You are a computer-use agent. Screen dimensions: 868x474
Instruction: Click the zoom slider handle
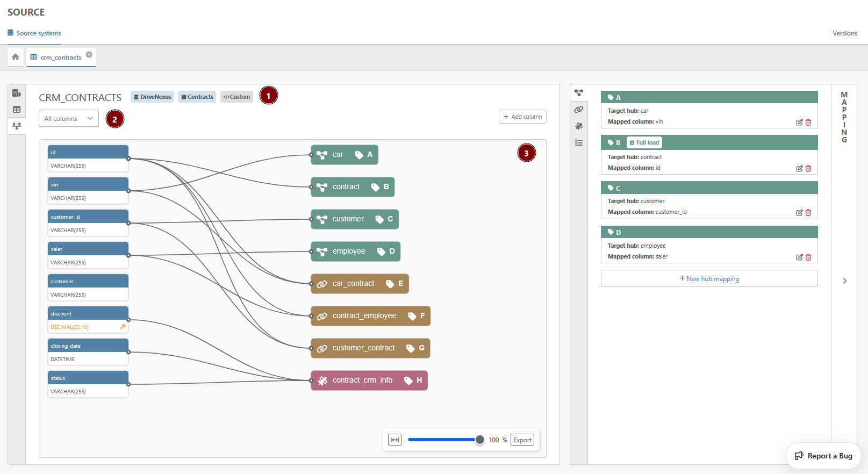(480, 440)
